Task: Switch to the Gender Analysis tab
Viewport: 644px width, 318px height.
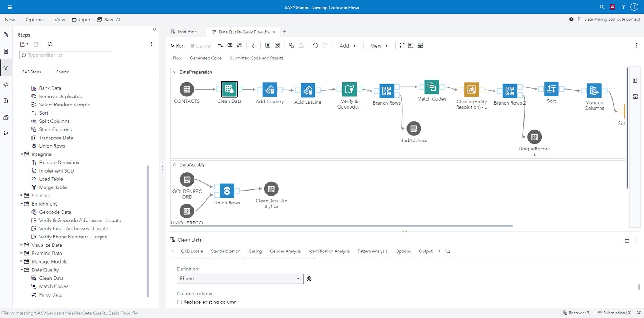Action: (285, 251)
